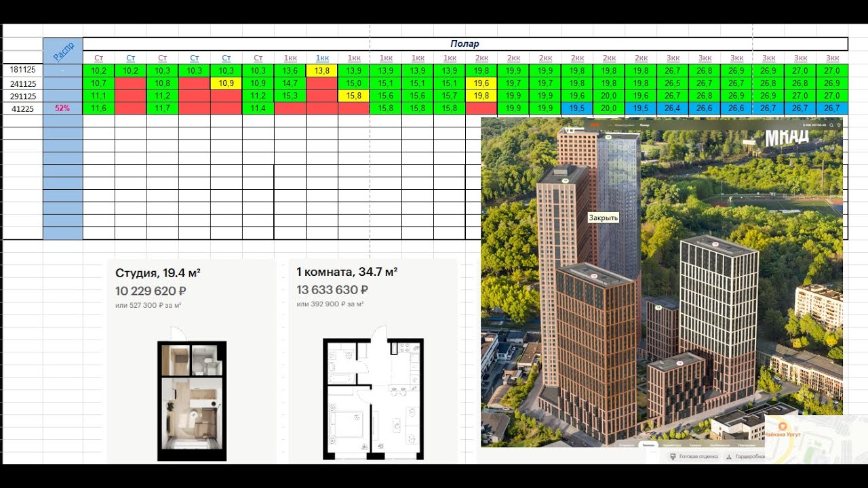This screenshot has width=868, height=488.
Task: Select the Полар merged header cell
Action: coord(465,44)
